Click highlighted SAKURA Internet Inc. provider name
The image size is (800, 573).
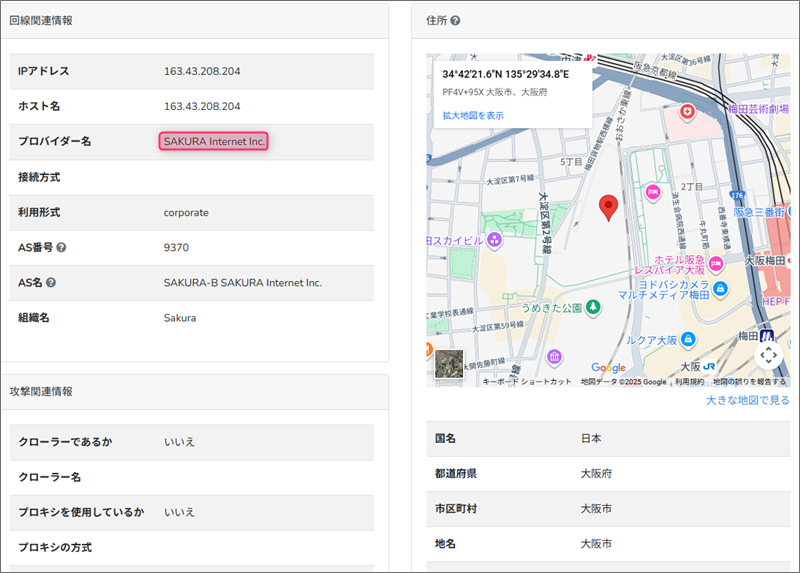coord(214,142)
